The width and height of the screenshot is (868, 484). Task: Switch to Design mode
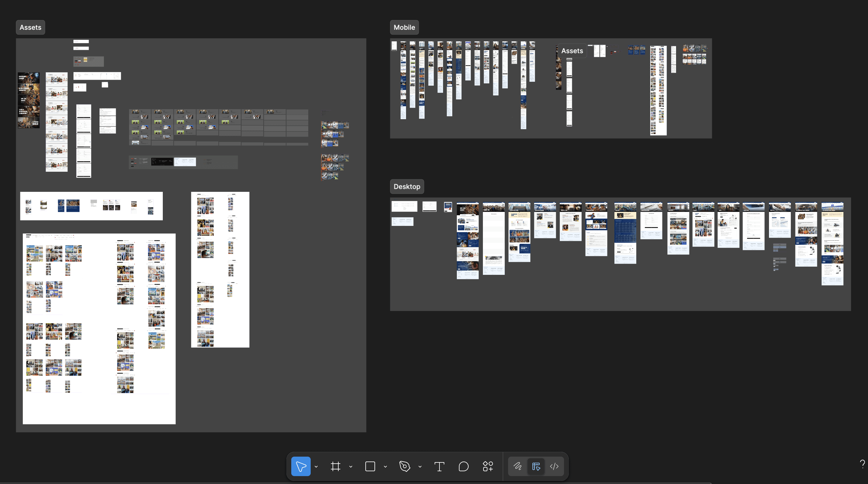pyautogui.click(x=536, y=466)
